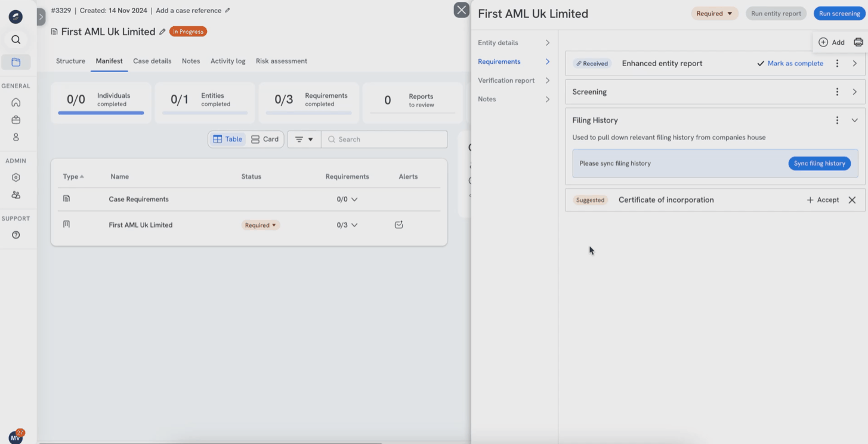Open the help question mark icon
The image size is (868, 444).
click(x=16, y=235)
